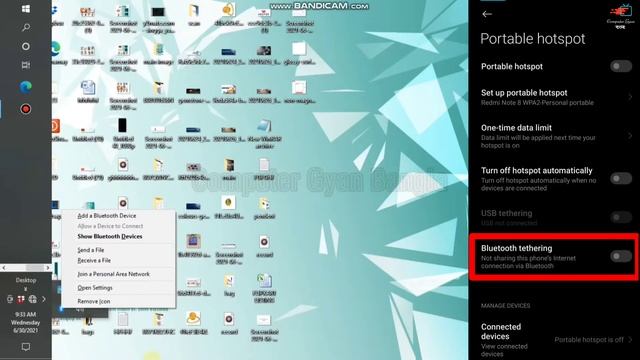The width and height of the screenshot is (640, 360).
Task: Click the taskbar horizontal scrollbar thumb
Action: 35,268
